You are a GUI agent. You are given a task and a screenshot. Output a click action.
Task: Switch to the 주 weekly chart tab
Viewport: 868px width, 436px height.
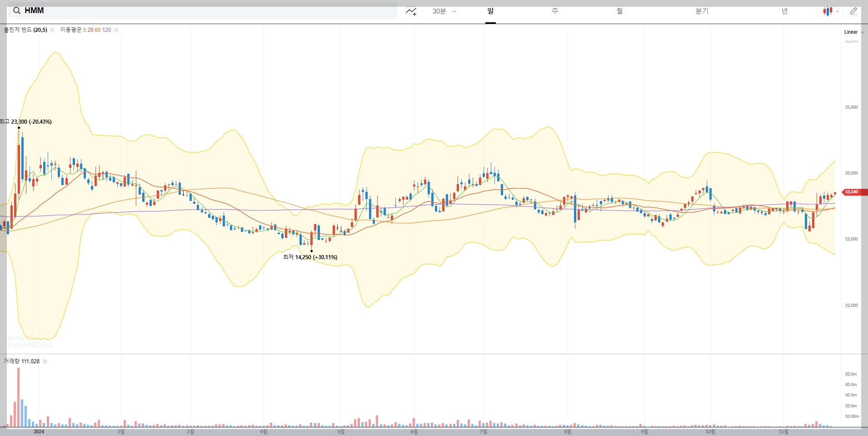[555, 11]
